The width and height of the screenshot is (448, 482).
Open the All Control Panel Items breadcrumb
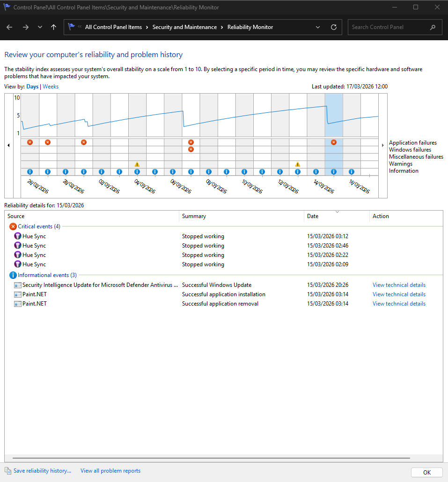(113, 27)
